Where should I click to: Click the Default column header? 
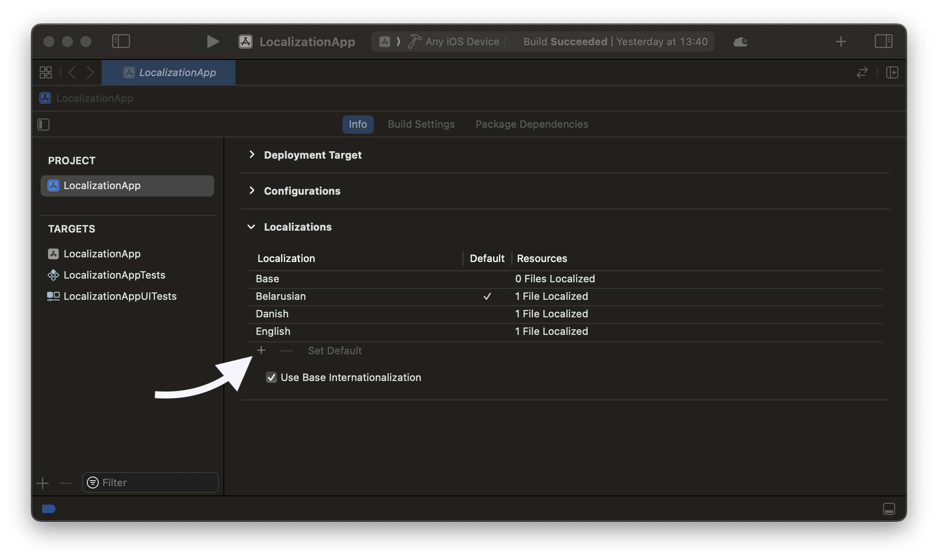point(487,258)
